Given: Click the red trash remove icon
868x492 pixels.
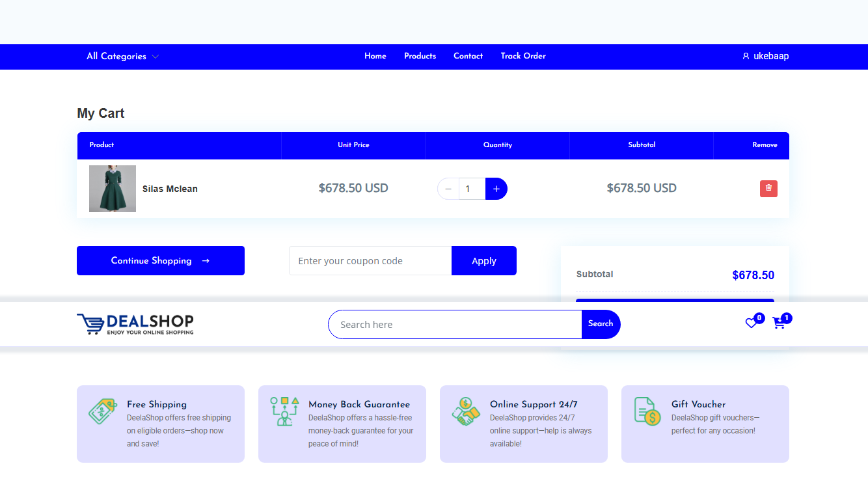Looking at the screenshot, I should coord(768,189).
